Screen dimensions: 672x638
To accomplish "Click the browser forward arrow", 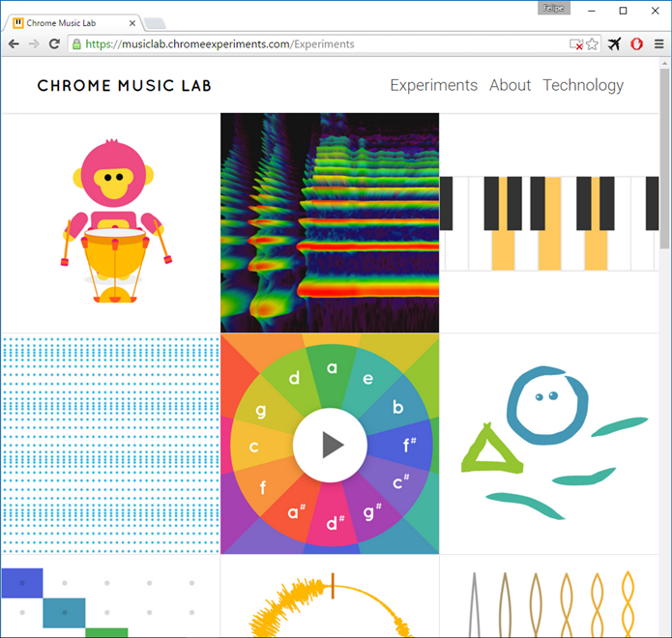I will click(x=34, y=43).
